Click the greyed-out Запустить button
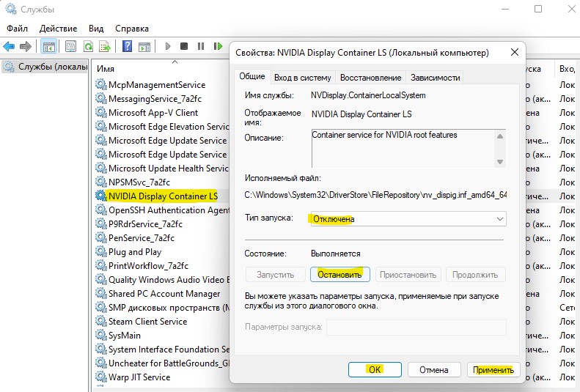The image size is (580, 392). coord(275,275)
